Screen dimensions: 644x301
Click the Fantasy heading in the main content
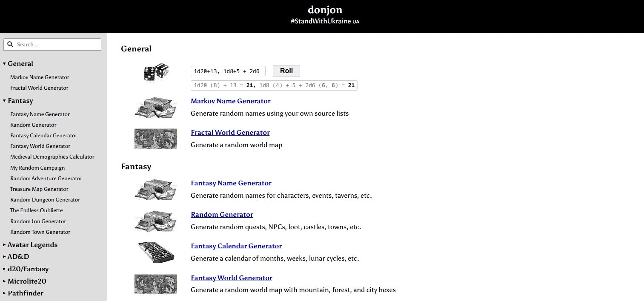pyautogui.click(x=136, y=167)
